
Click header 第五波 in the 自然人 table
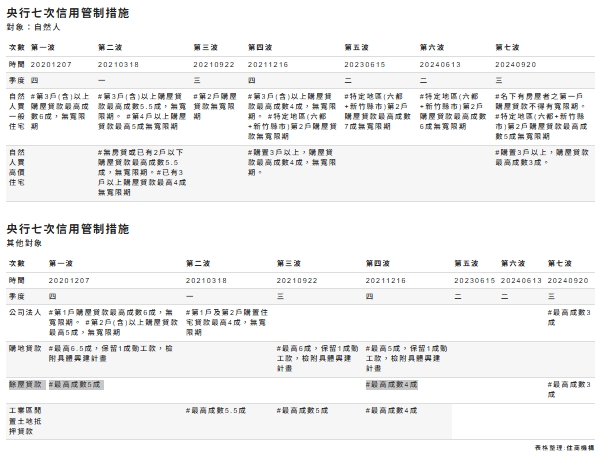tap(356, 47)
